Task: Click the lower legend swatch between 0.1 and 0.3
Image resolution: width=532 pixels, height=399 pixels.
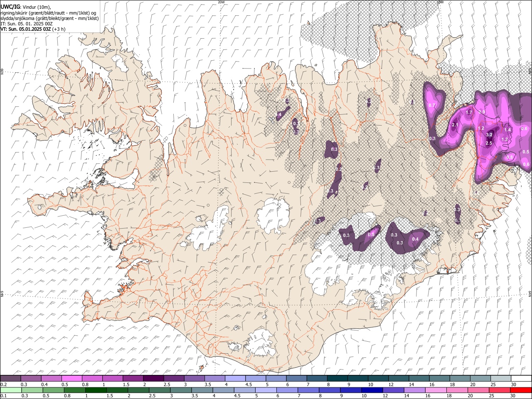Action: pyautogui.click(x=10, y=390)
